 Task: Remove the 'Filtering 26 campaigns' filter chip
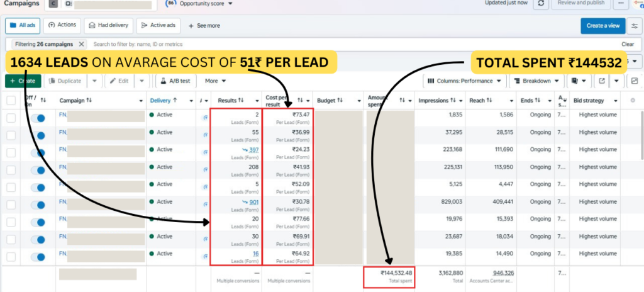point(81,44)
